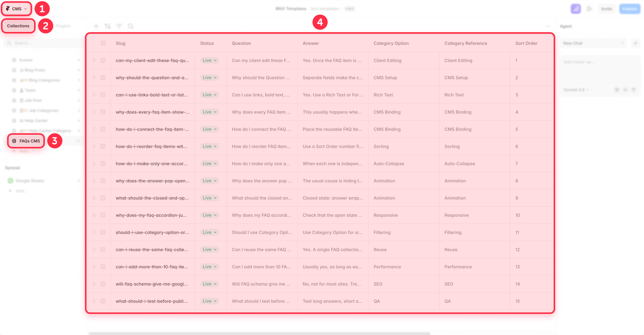Open Live status dropdown for how-do-i-make-only-one row

coord(210,163)
